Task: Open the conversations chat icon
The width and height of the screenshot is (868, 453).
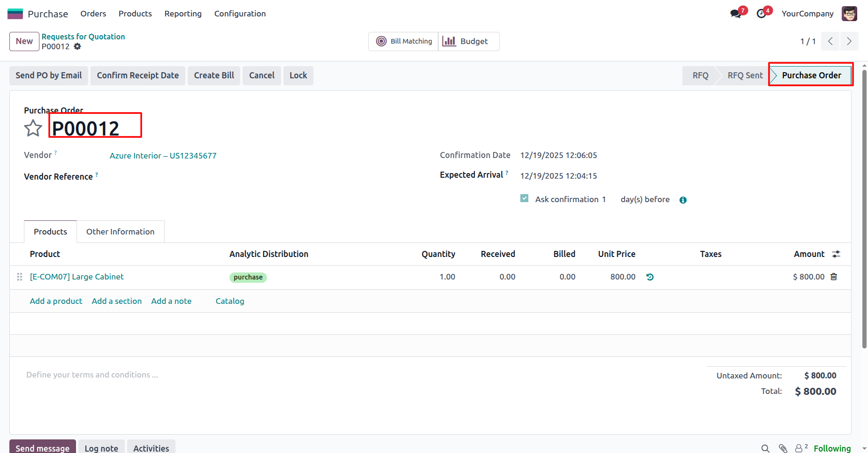Action: pyautogui.click(x=736, y=14)
